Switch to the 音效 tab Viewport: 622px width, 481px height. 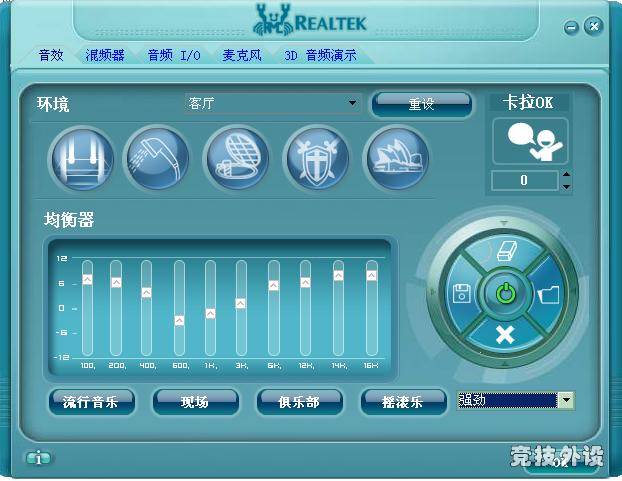(51, 55)
